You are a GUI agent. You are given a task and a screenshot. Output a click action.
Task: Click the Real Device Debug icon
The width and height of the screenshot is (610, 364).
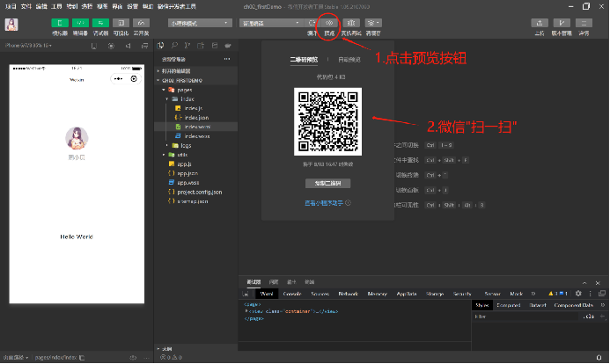point(351,23)
